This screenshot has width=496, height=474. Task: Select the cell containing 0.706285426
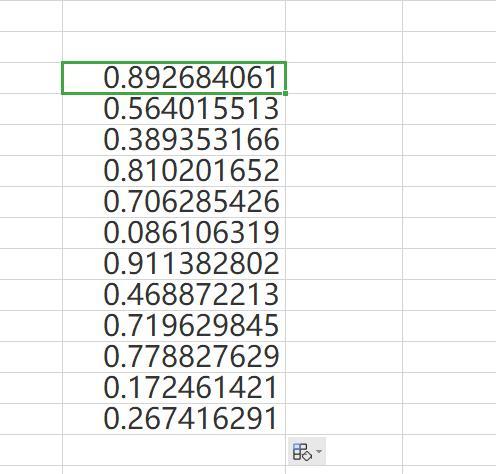pos(174,202)
